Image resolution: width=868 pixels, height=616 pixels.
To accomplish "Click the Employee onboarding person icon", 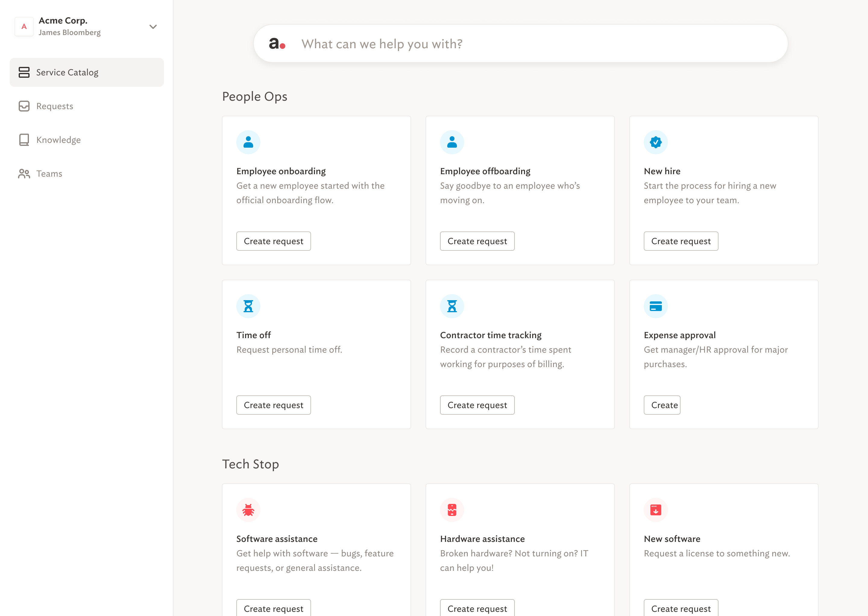I will [248, 142].
